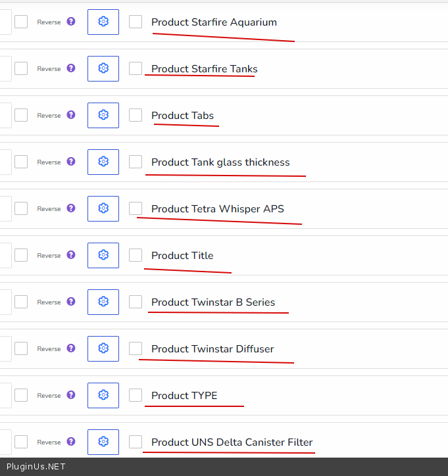
Task: Show Reverse help tooltip for Product Twinstar Diffuser
Action: click(71, 348)
